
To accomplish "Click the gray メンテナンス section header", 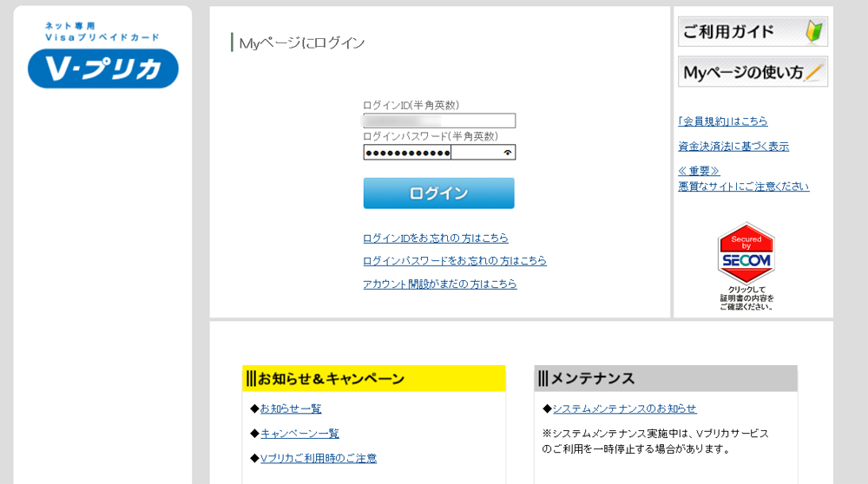I will click(665, 378).
